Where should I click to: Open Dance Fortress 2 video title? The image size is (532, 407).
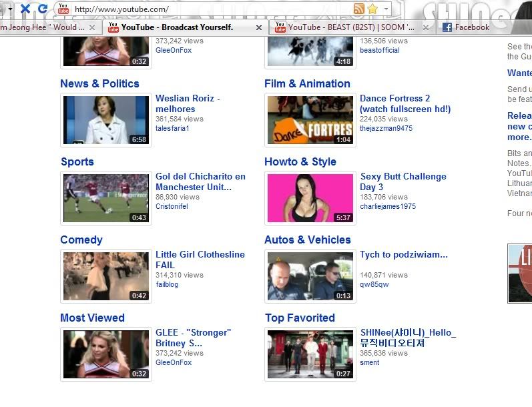click(405, 103)
